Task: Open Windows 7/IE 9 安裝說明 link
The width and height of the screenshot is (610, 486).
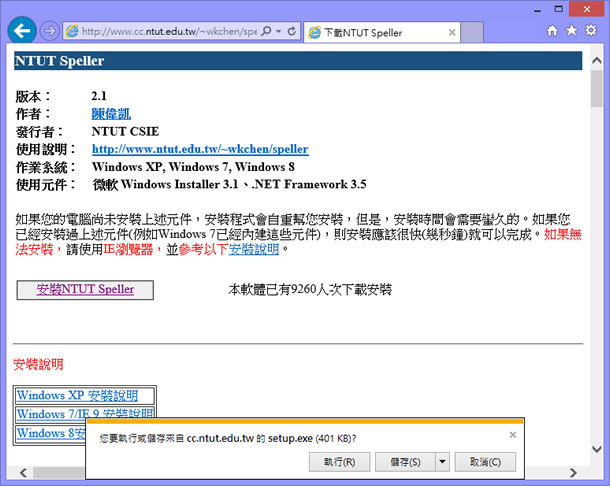Action: pos(85,414)
